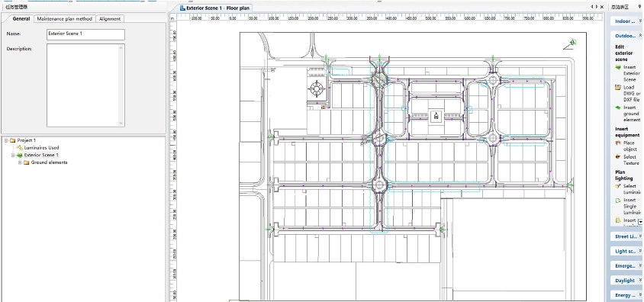The height and width of the screenshot is (302, 644).
Task: Click the compass rose symbol in the site plan
Action: (317, 88)
